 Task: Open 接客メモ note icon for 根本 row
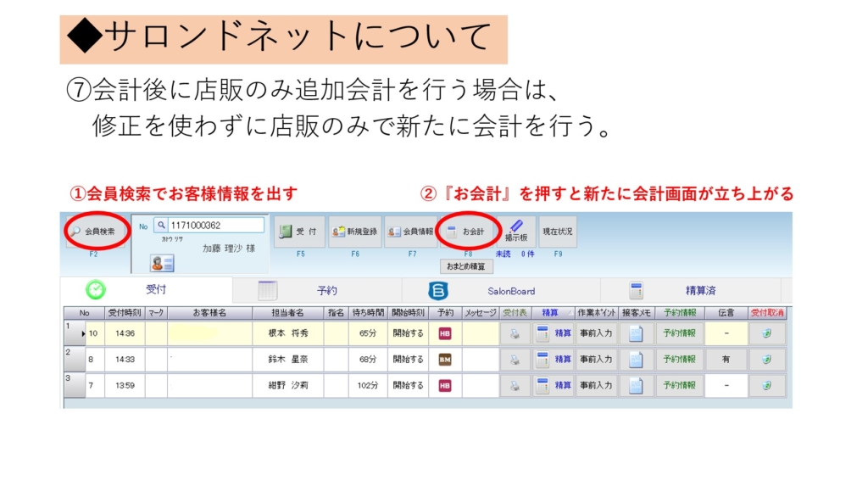pos(636,333)
